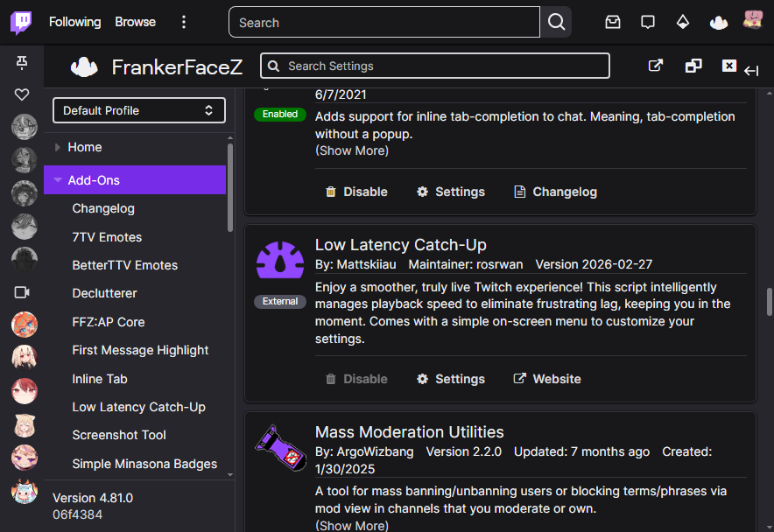Select Changelog in the Add-Ons menu
Image resolution: width=774 pixels, height=532 pixels.
[103, 209]
